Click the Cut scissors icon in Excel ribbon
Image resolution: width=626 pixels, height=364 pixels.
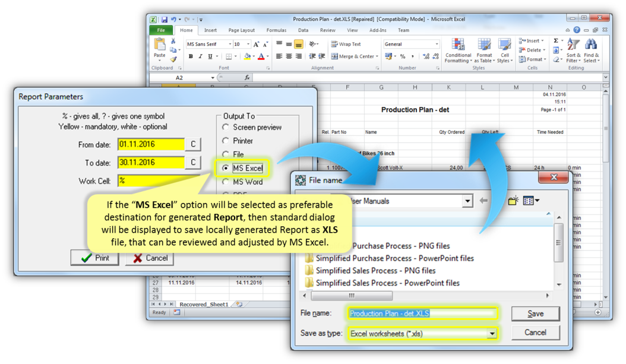(173, 41)
